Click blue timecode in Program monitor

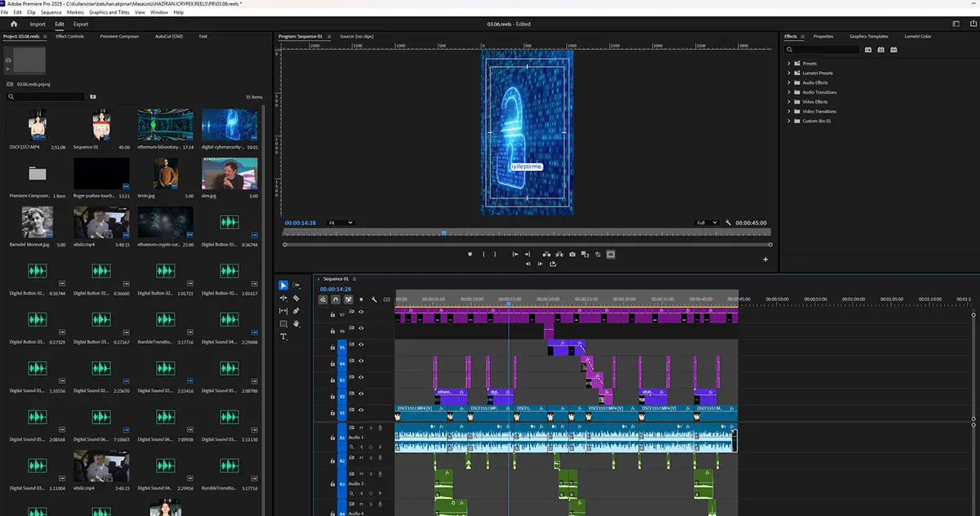(301, 222)
